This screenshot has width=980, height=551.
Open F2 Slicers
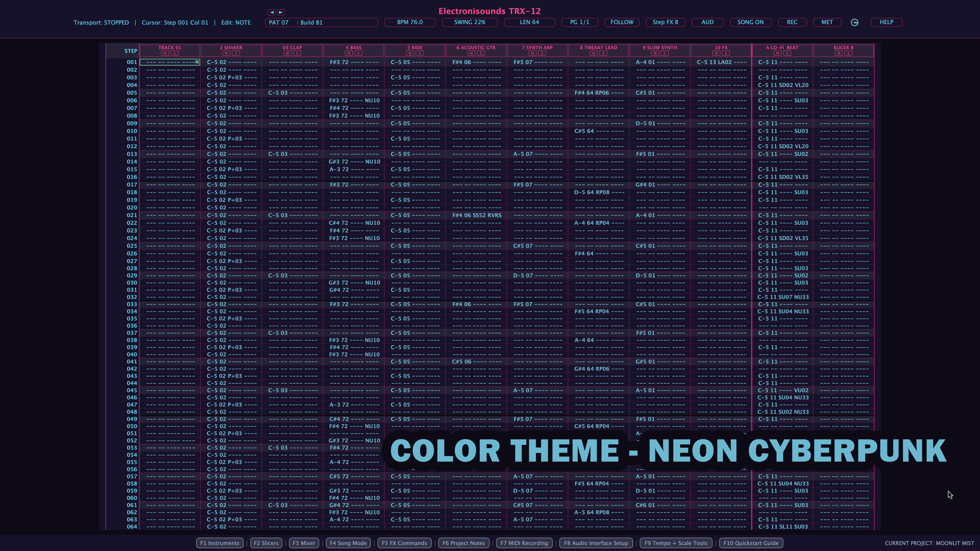click(x=266, y=543)
